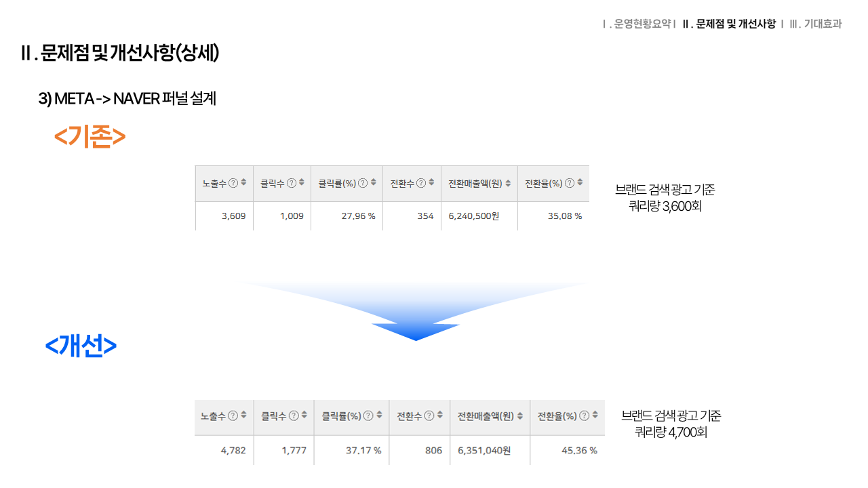Open 전환율(%) help icon in 개선 table
Screen dimensions: 868x488
point(583,416)
